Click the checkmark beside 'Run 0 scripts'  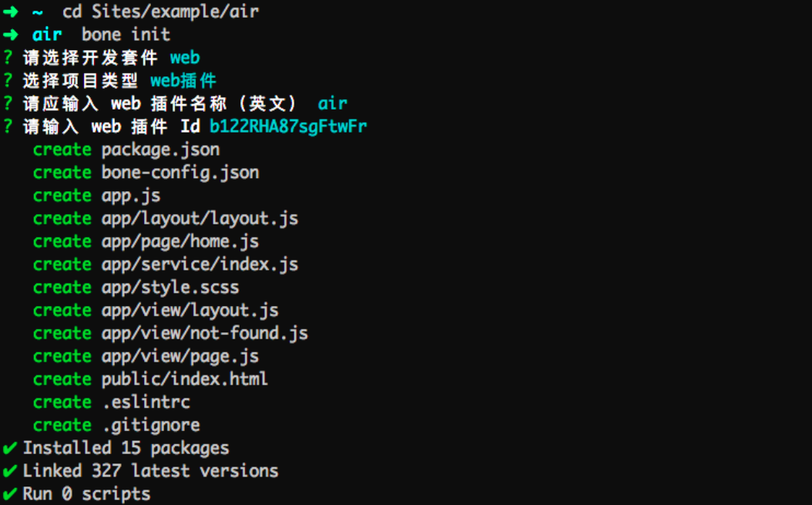tap(10, 493)
